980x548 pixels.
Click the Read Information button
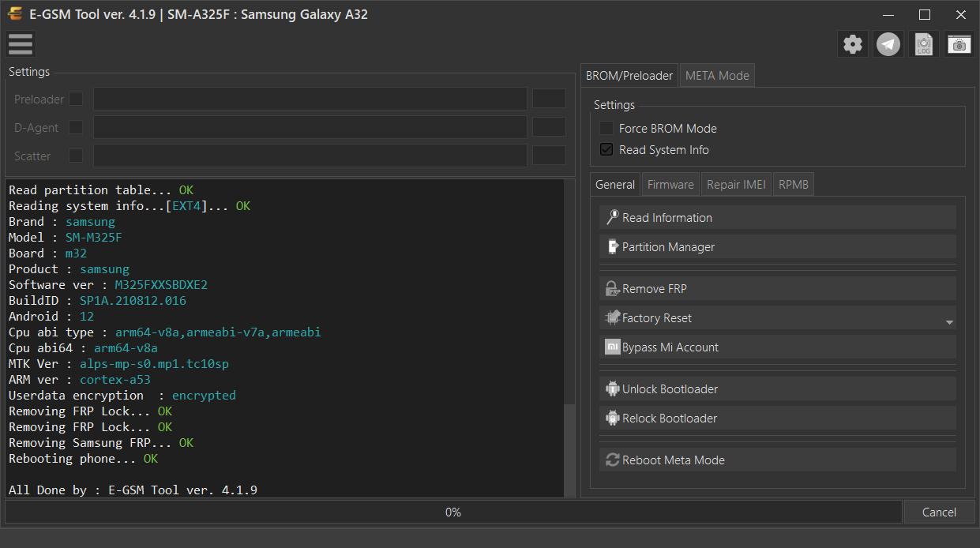[x=778, y=217]
